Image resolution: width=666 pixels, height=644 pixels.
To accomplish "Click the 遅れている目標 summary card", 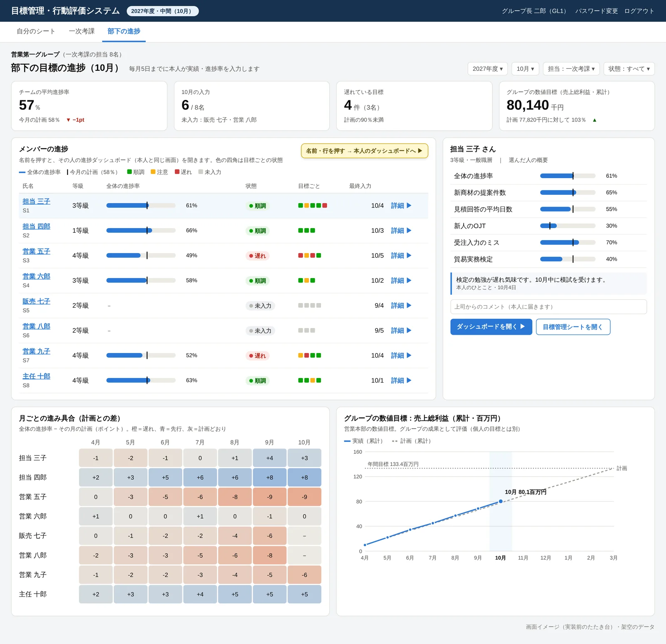I will coord(414,106).
